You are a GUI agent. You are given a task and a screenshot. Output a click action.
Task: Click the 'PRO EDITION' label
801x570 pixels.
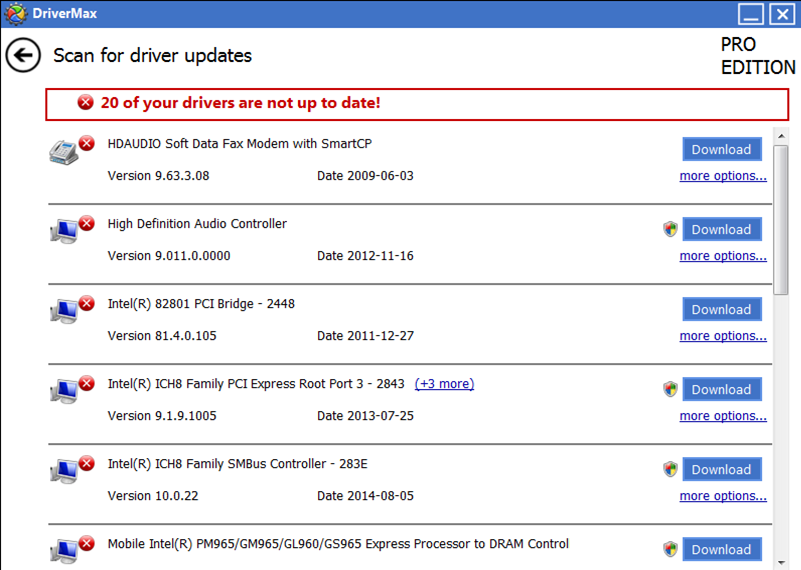point(758,56)
